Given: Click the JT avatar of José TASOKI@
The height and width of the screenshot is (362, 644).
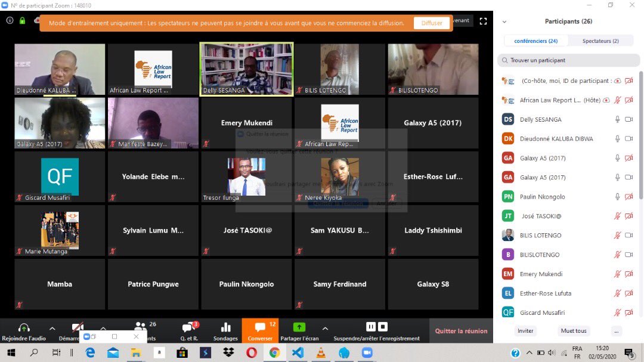Looking at the screenshot, I should click(508, 216).
